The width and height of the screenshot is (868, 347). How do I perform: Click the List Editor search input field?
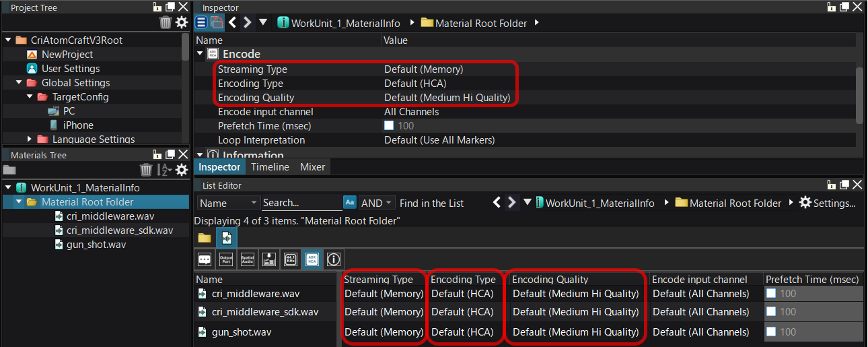coord(301,202)
